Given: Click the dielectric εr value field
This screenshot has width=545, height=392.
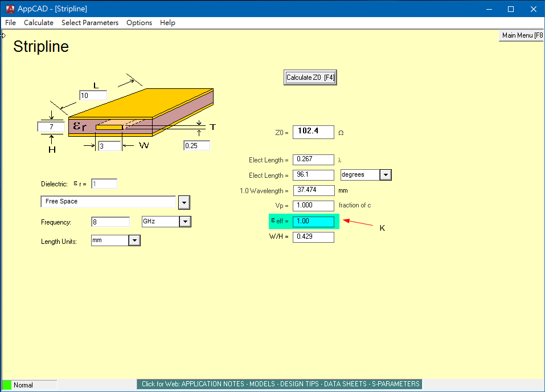Looking at the screenshot, I should click(104, 183).
